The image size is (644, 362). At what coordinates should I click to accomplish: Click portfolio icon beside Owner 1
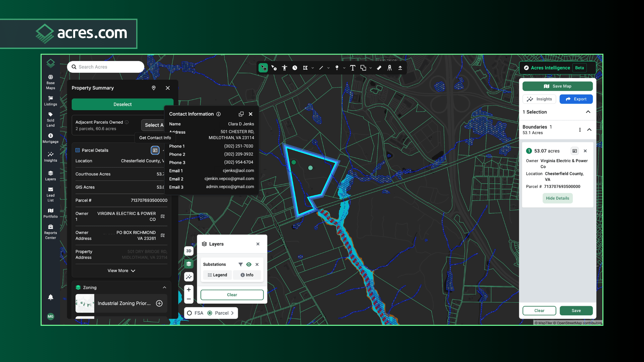click(163, 217)
